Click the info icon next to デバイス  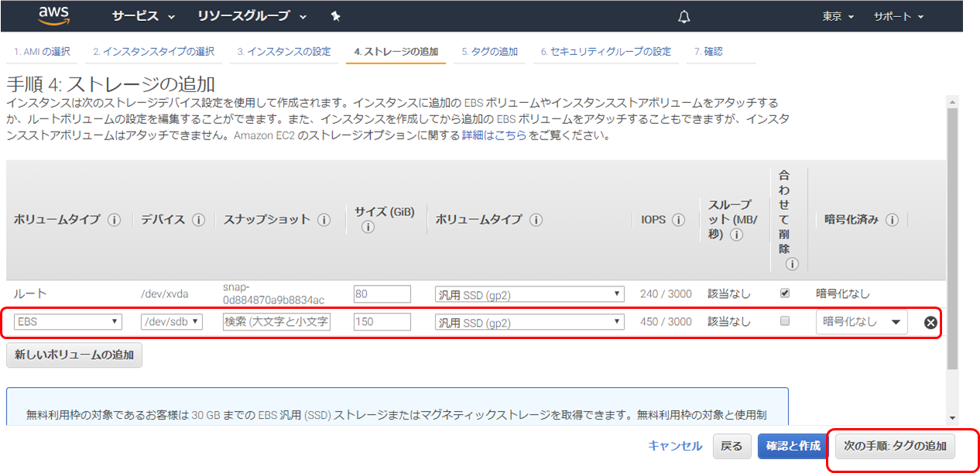200,219
